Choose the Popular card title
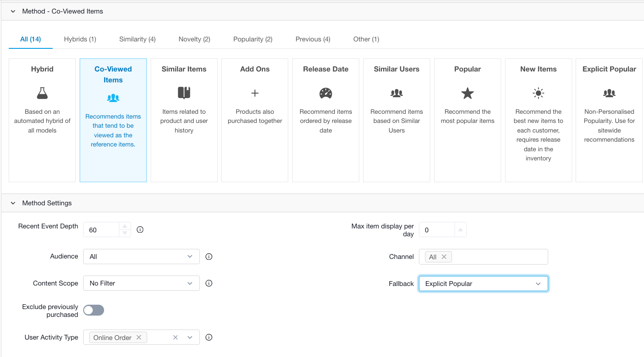 click(468, 69)
